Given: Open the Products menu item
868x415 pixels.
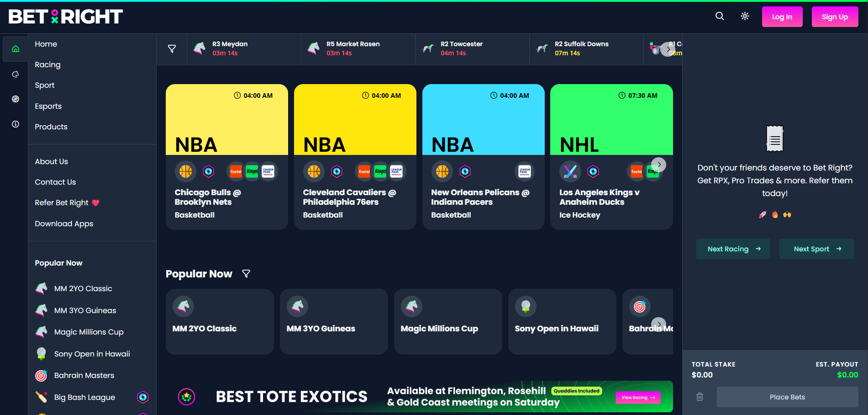Looking at the screenshot, I should coord(51,127).
